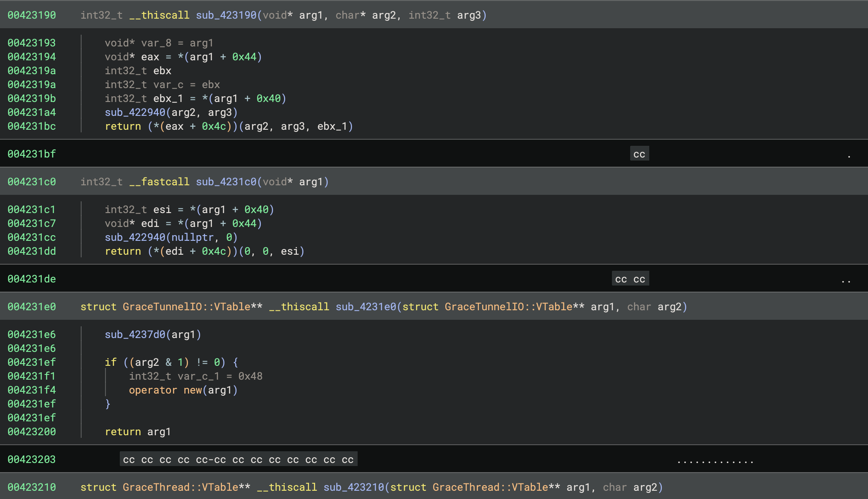This screenshot has width=868, height=499.
Task: Click the GraceTunnelIO::VTable return type
Action: click(x=186, y=307)
